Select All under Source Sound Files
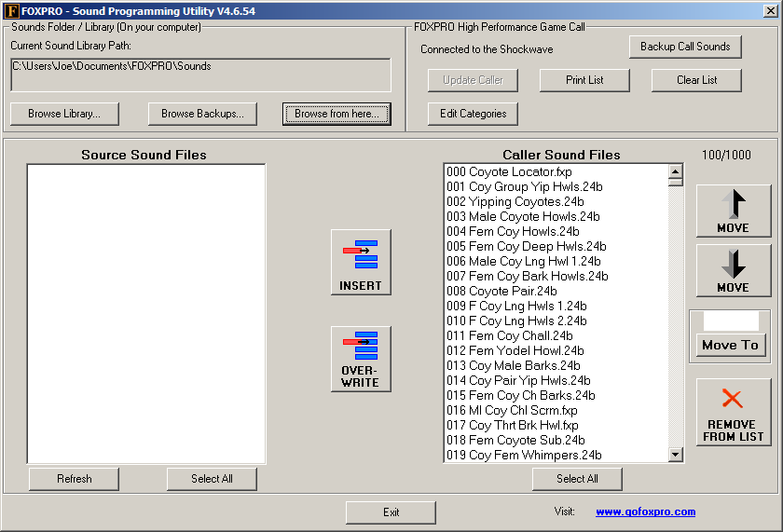Image resolution: width=783 pixels, height=532 pixels. click(x=212, y=479)
